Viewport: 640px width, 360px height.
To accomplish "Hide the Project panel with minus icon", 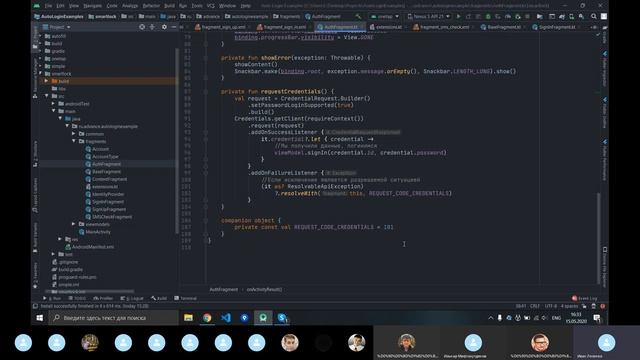I will pyautogui.click(x=173, y=27).
